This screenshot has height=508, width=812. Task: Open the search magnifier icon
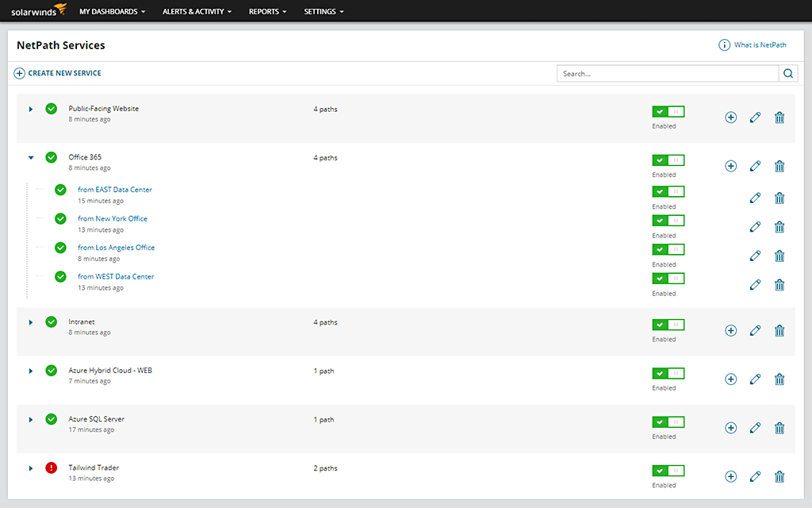click(787, 72)
